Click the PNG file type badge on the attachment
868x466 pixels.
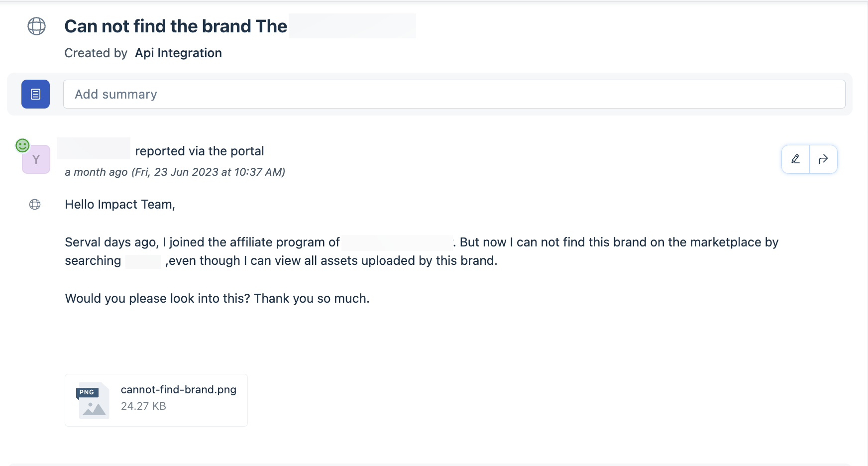[x=87, y=392]
